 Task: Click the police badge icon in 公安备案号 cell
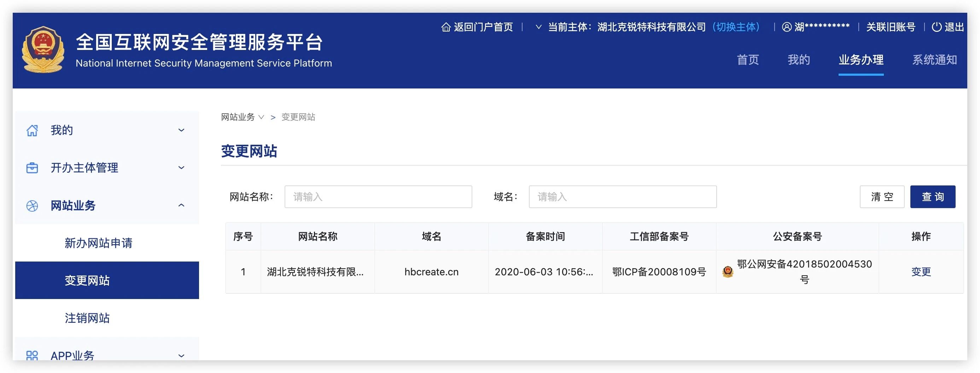727,272
